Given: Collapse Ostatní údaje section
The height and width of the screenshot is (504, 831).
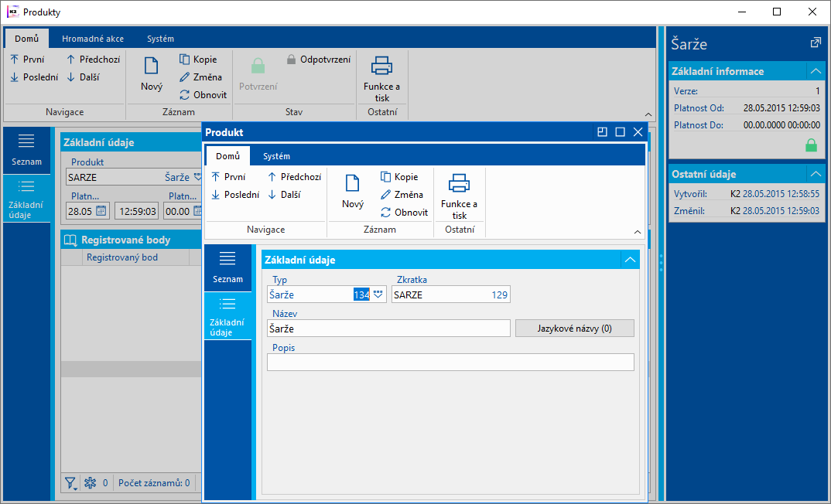Looking at the screenshot, I should [x=816, y=174].
